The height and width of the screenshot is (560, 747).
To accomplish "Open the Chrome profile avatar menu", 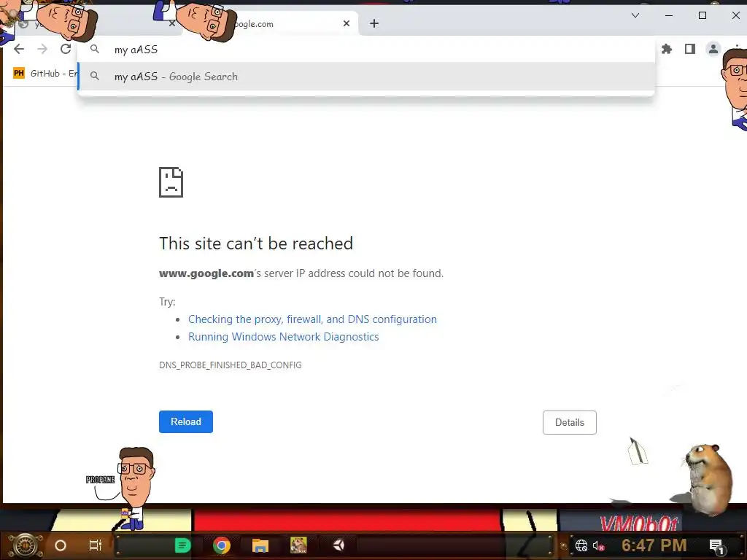I will click(x=713, y=49).
